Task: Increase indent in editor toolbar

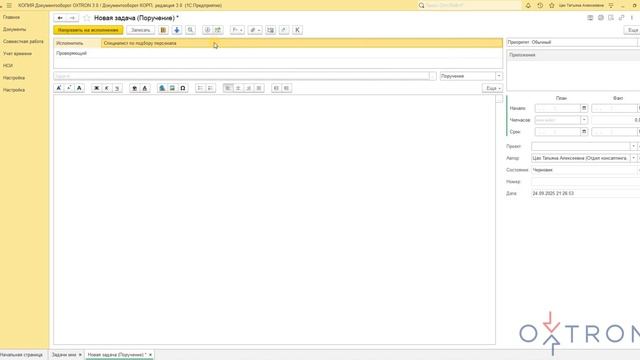Action: coord(276,88)
